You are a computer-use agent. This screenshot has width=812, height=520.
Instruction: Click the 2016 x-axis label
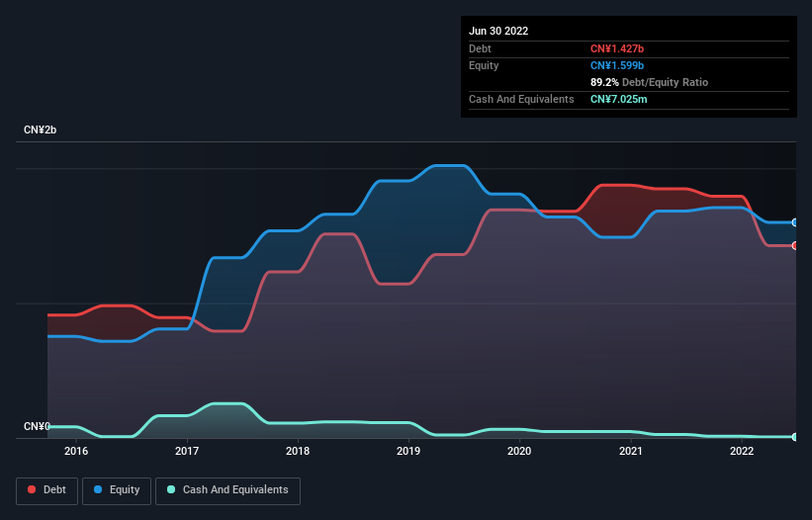click(76, 451)
